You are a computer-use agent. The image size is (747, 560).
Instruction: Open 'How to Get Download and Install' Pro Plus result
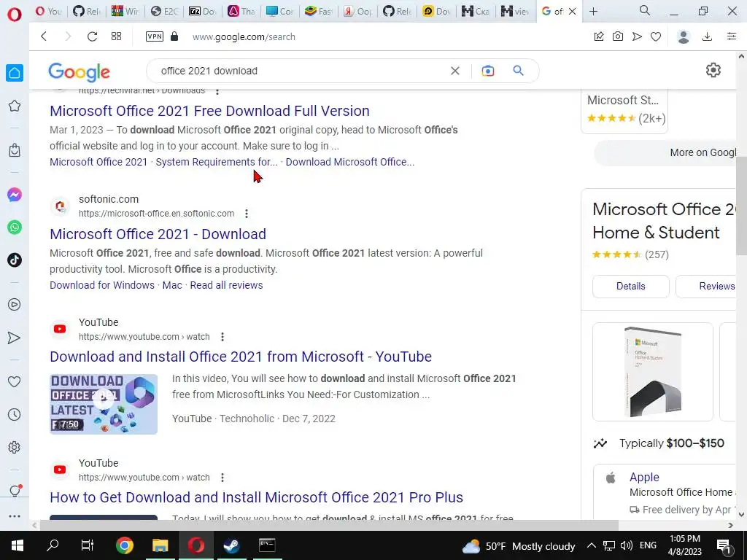tap(256, 497)
